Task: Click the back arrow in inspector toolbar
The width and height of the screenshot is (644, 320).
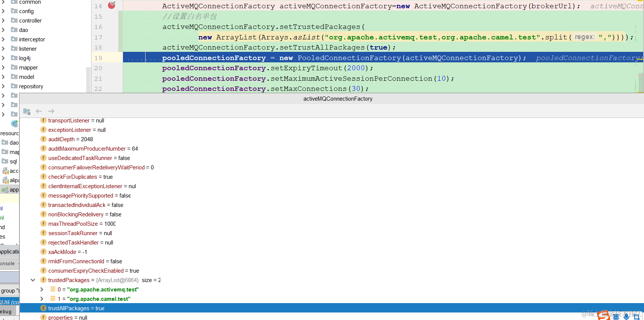Action: [39, 111]
